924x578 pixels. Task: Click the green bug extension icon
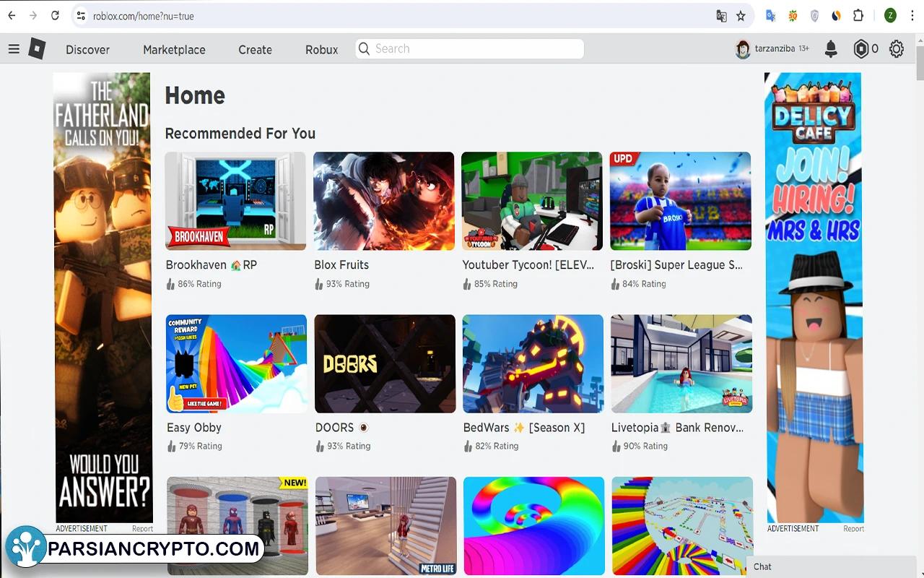793,16
